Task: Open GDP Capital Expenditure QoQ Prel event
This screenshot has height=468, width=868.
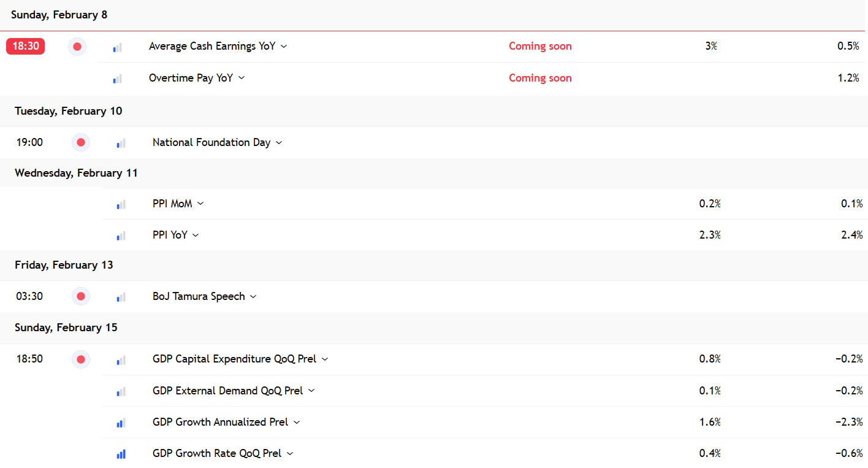Action: (234, 359)
